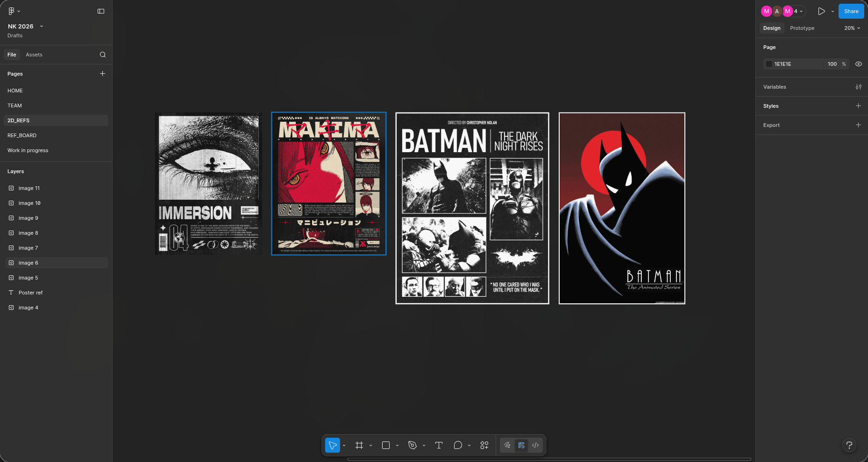Search the file with magnifier icon
The image size is (868, 462).
click(103, 55)
